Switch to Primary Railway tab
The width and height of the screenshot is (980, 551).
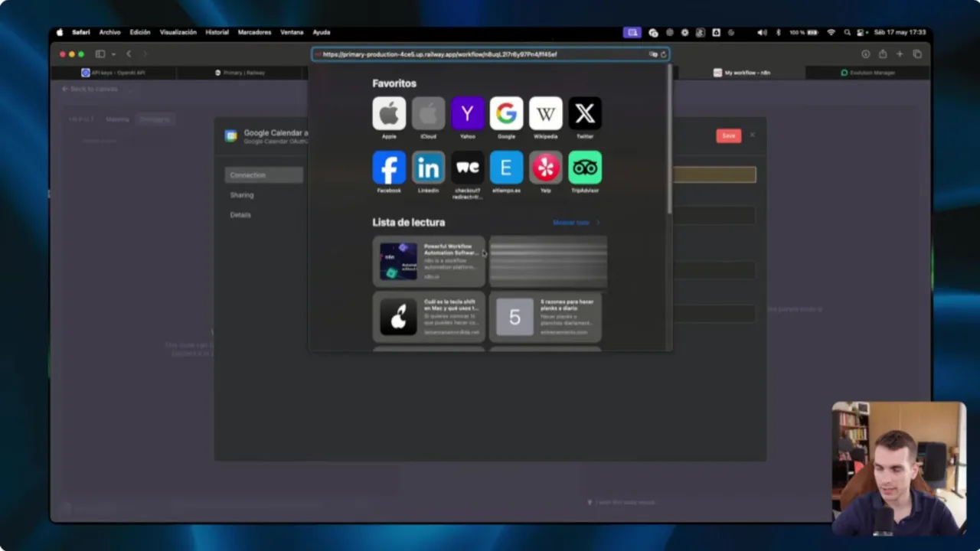click(x=240, y=73)
